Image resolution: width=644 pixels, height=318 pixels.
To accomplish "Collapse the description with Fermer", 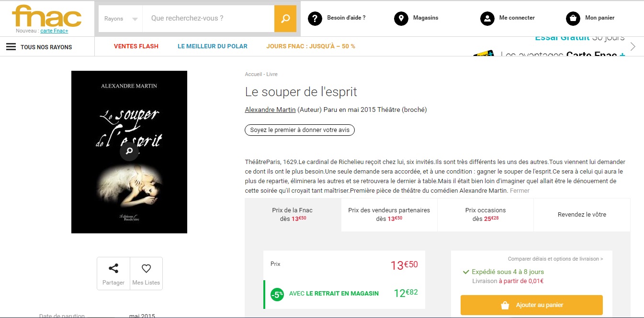I will [x=520, y=190].
